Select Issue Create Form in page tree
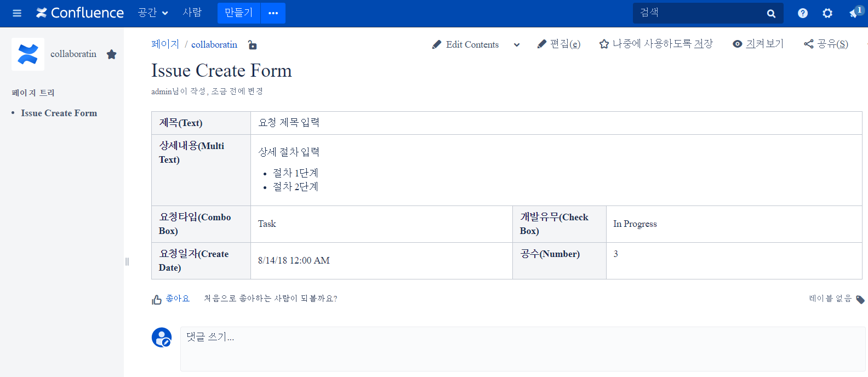Image resolution: width=868 pixels, height=377 pixels. 59,113
